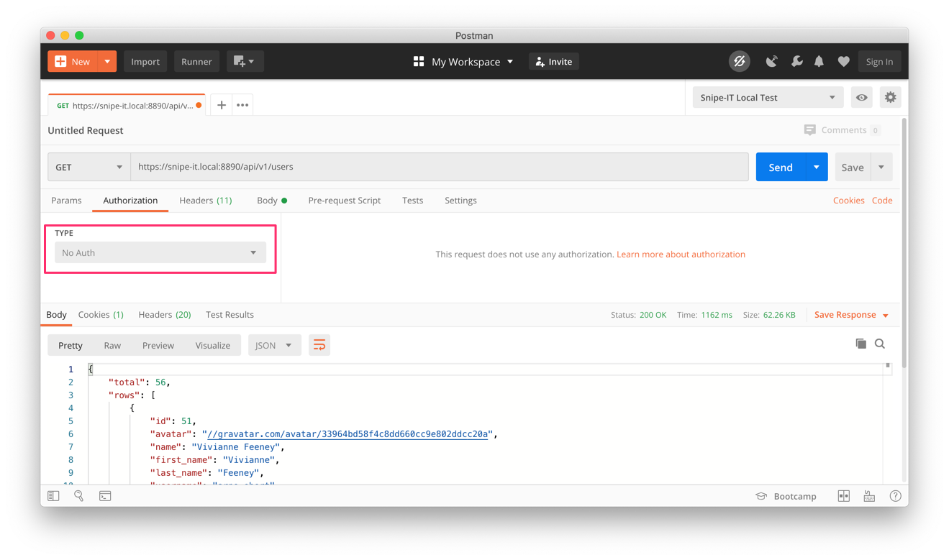This screenshot has height=560, width=949.
Task: Open keyboard shortcuts icon
Action: pos(869,496)
